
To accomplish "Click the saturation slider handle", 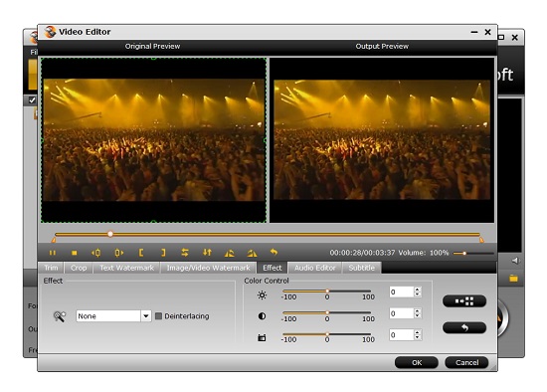I will [327, 334].
